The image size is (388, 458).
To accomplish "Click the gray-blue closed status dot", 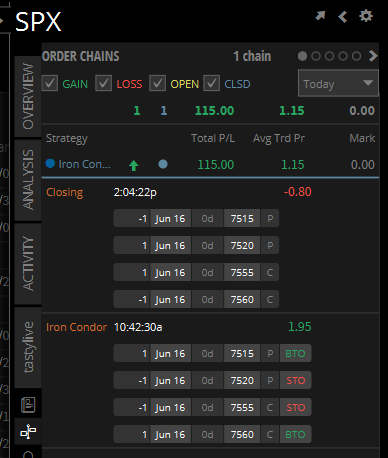I will click(x=163, y=164).
